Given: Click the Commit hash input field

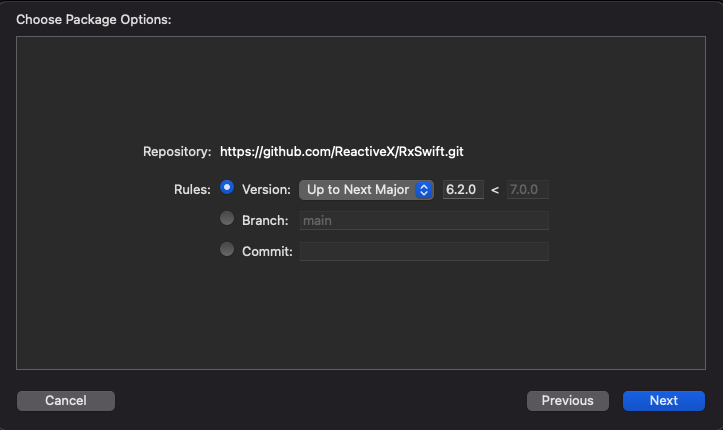Looking at the screenshot, I should point(424,252).
